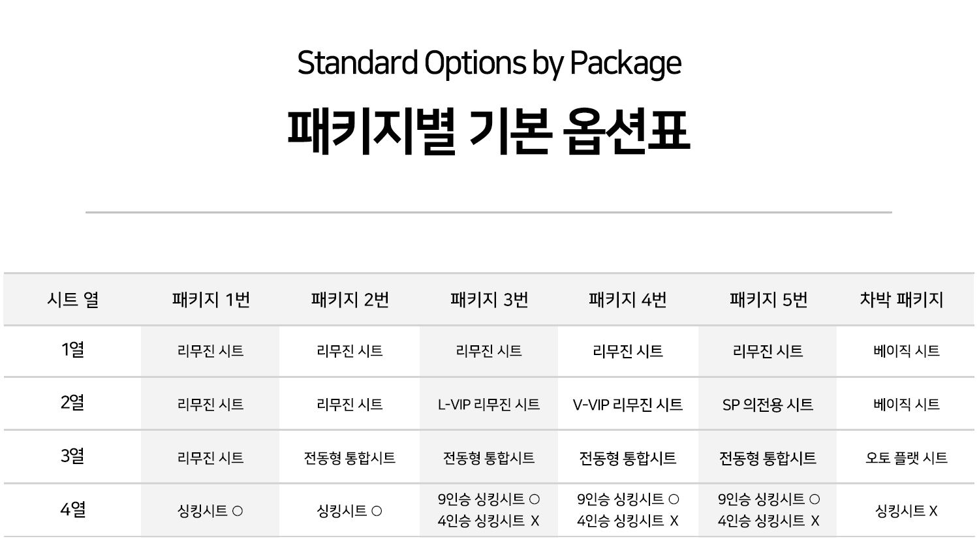Select the 1열 row label

(73, 350)
